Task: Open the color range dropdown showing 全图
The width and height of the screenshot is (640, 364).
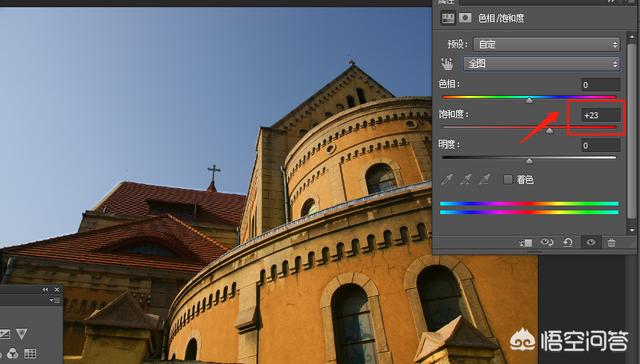Action: click(x=542, y=64)
